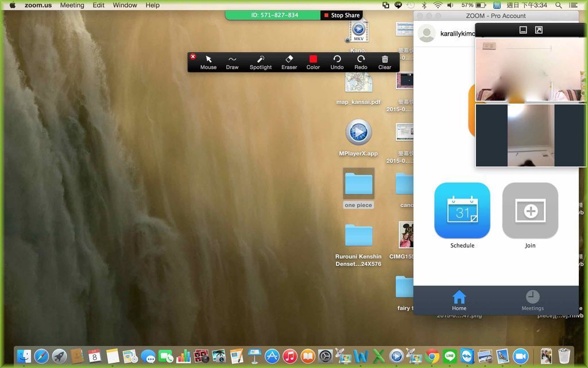This screenshot has width=588, height=368.
Task: Select the Mouse tool in annotation toolbar
Action: [208, 62]
